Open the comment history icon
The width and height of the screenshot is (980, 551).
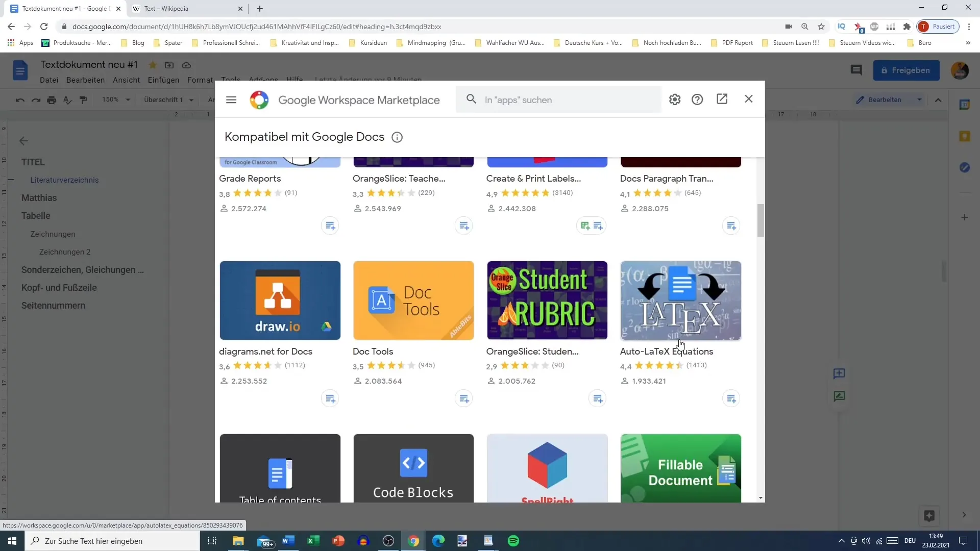pyautogui.click(x=856, y=70)
